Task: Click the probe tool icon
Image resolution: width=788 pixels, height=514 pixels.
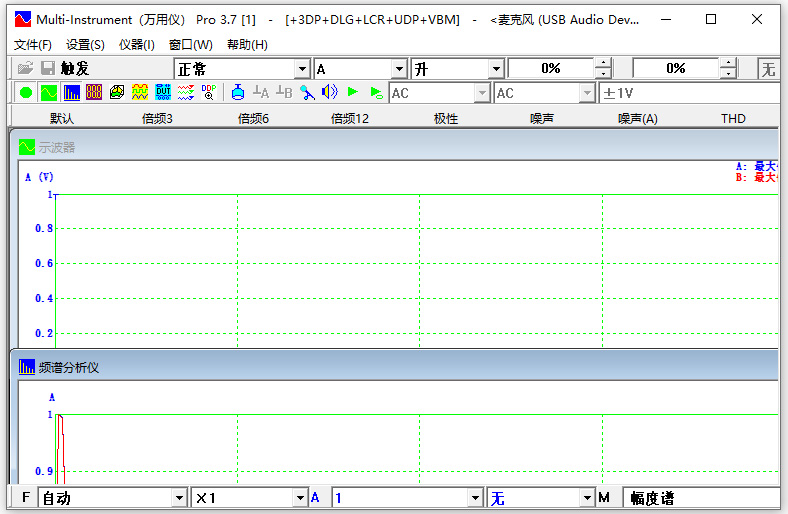Action: (307, 92)
